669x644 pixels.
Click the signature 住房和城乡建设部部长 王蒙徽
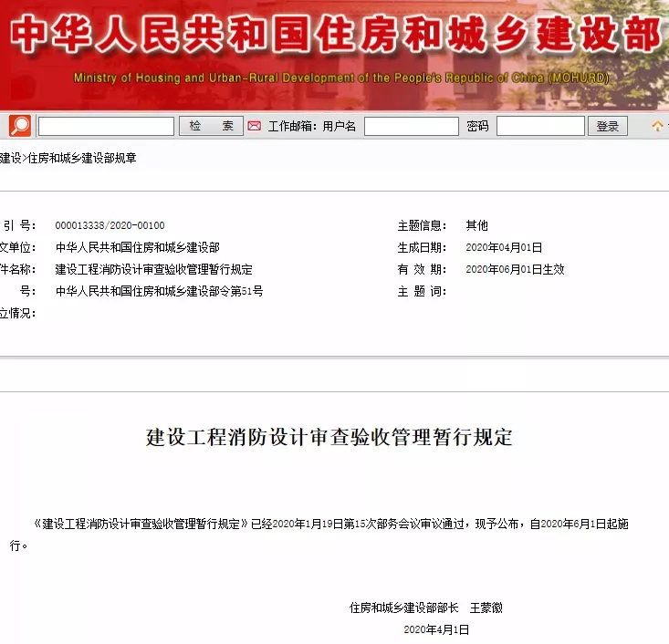426,608
